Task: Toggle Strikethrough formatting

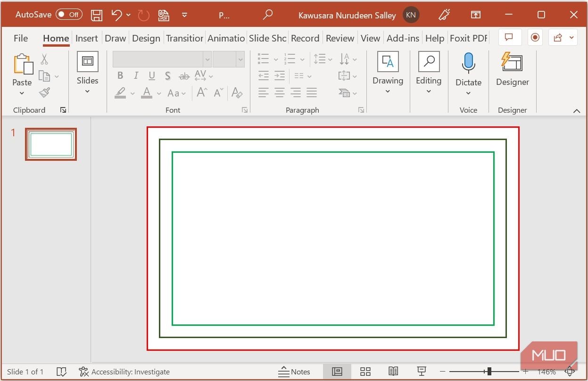Action: [184, 76]
